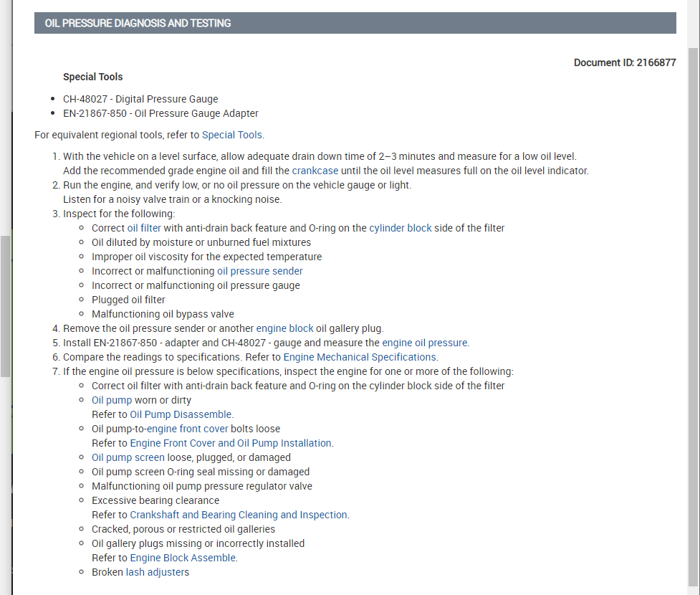Image resolution: width=700 pixels, height=595 pixels.
Task: Click the crankcase link in step 1
Action: [315, 171]
